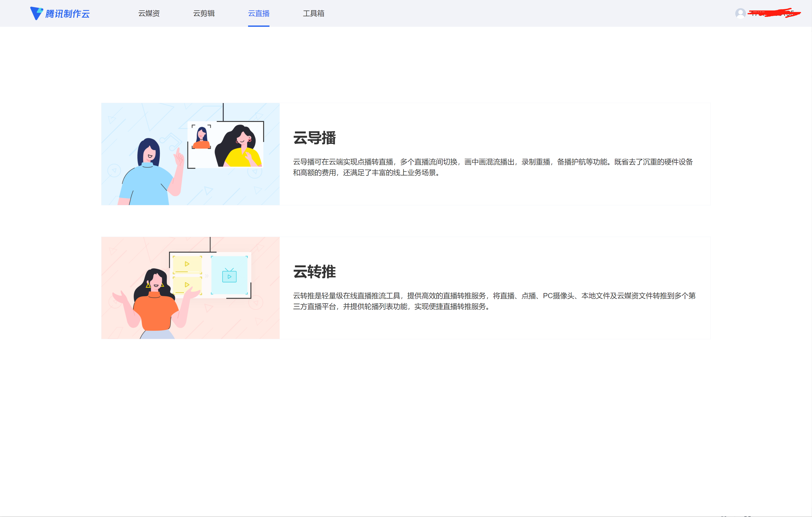Click the 云导播 heading

(x=314, y=137)
